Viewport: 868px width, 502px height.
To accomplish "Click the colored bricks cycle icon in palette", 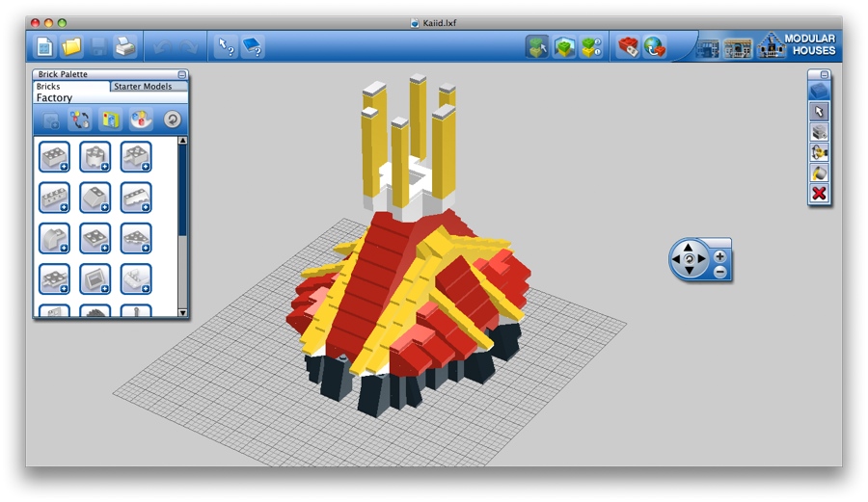I will 80,120.
